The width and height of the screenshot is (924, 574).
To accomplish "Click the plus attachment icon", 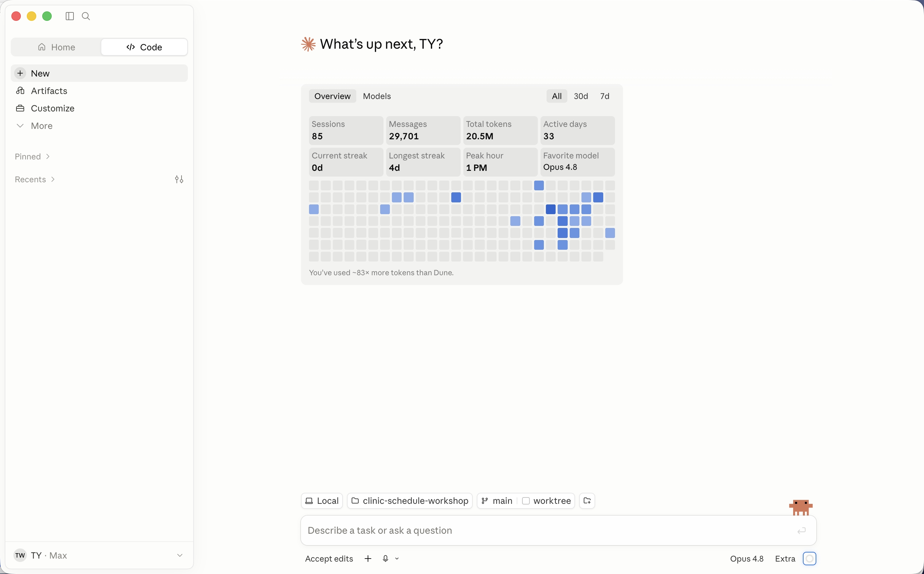I will coord(368,559).
